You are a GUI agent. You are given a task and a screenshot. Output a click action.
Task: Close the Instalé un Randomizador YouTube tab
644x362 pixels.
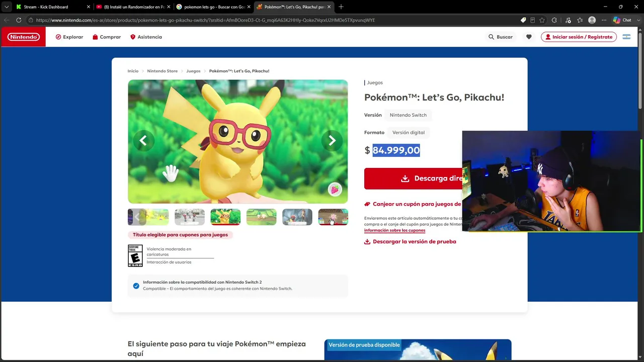(169, 7)
